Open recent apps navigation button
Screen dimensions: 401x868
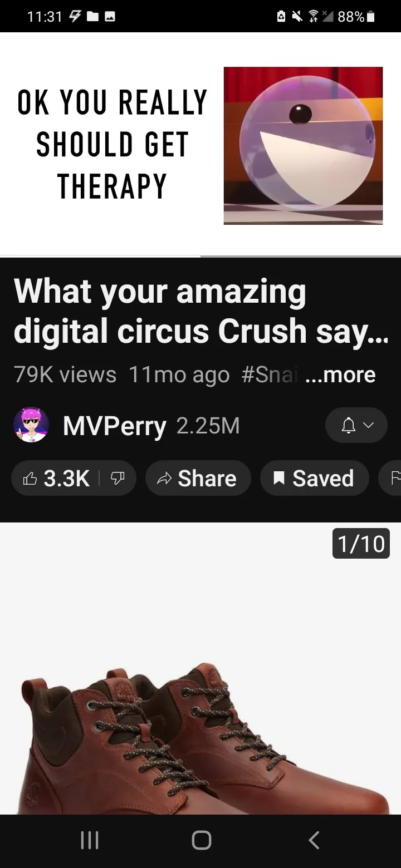[90, 840]
